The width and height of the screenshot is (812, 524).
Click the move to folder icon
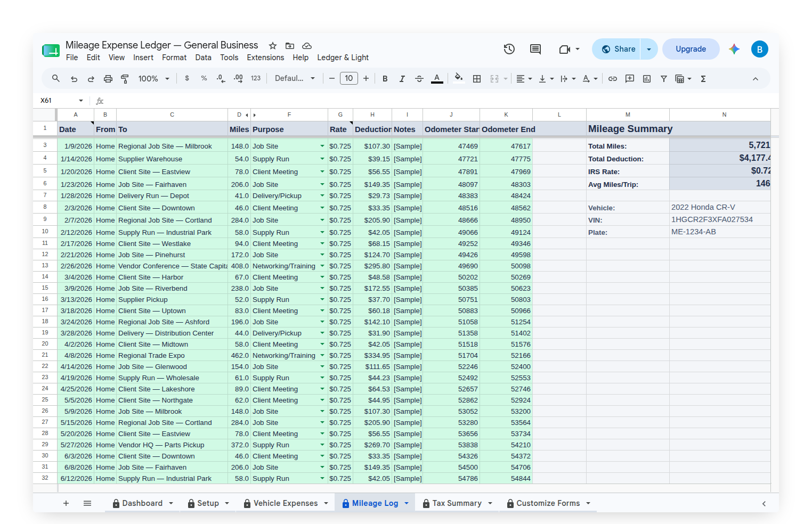290,46
